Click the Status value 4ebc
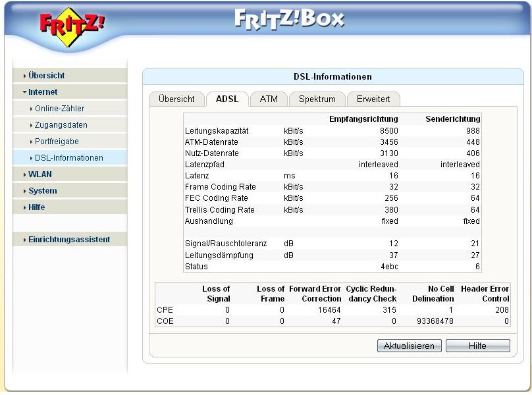 tap(389, 267)
